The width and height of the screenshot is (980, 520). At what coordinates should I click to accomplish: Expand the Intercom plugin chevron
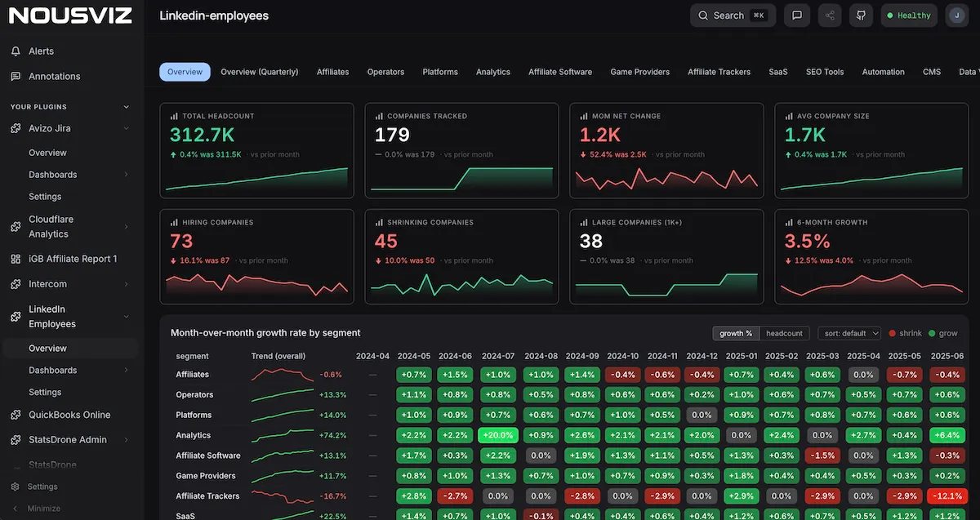[x=126, y=284]
